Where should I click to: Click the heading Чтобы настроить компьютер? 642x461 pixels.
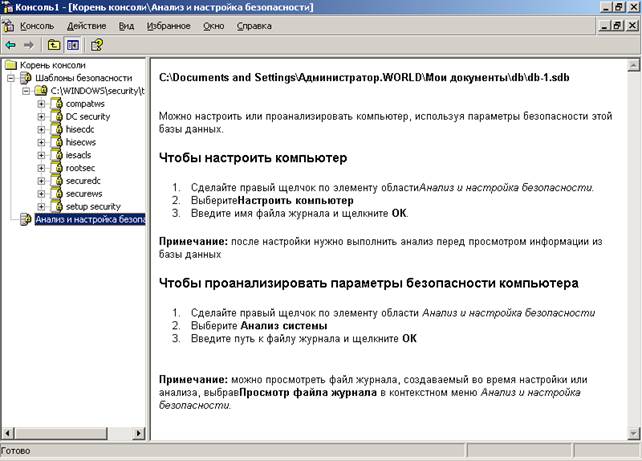pyautogui.click(x=253, y=158)
